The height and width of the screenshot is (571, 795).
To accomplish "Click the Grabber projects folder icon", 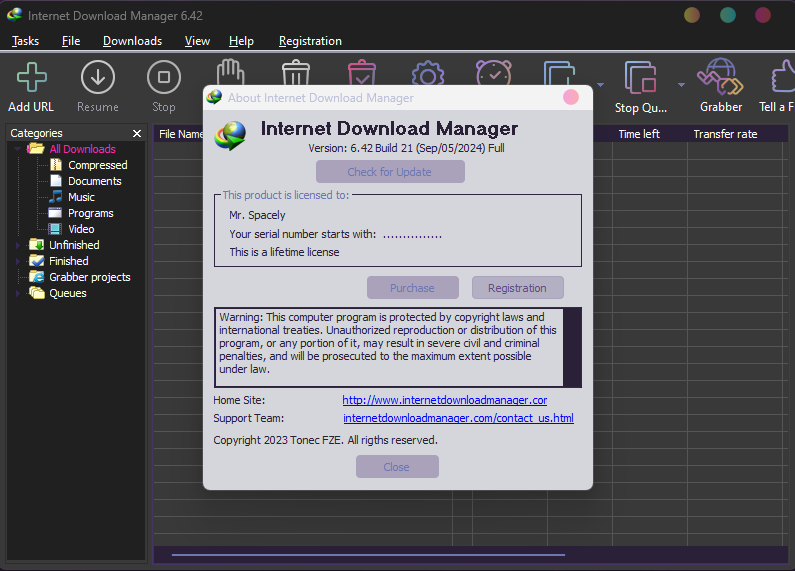I will point(37,276).
